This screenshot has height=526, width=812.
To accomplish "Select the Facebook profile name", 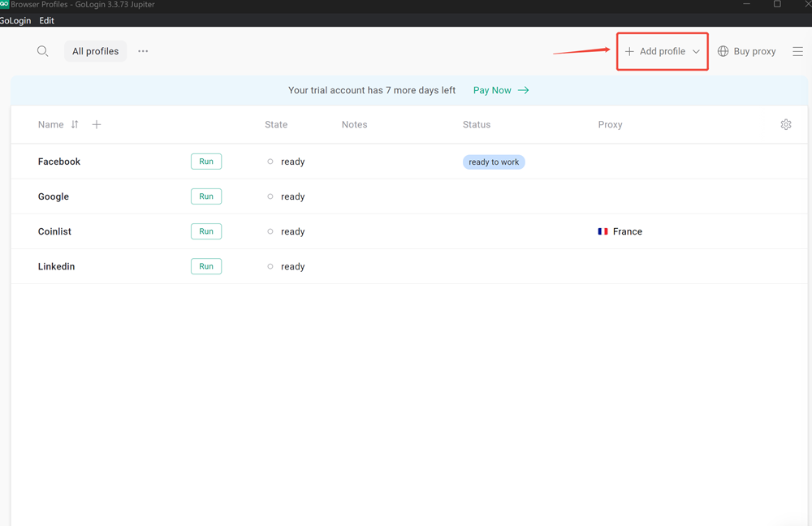I will (x=59, y=162).
